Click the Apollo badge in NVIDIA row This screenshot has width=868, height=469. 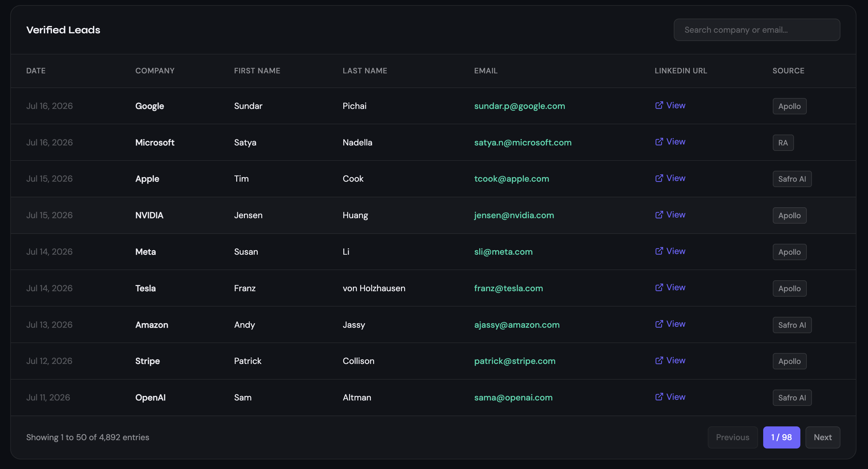point(789,216)
